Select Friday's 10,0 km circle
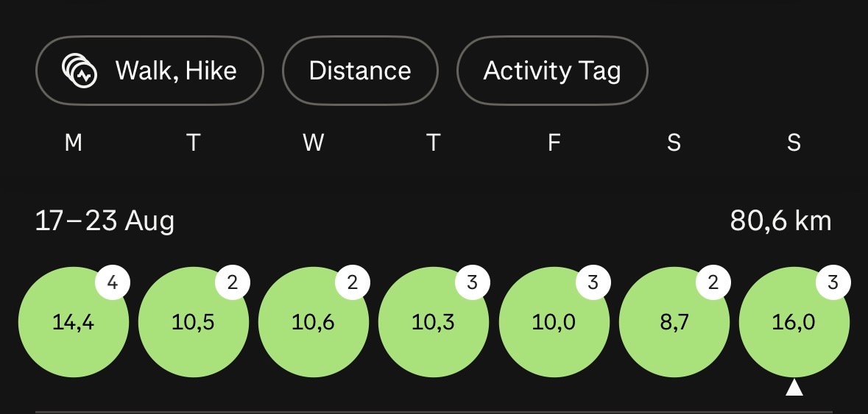Viewport: 868px width, 414px height. coord(554,321)
